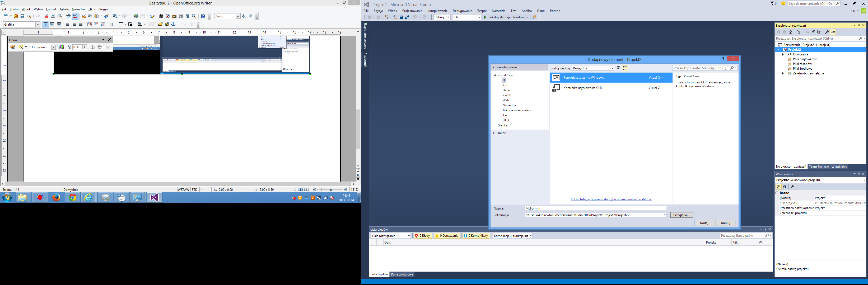Image resolution: width=868 pixels, height=285 pixels.
Task: Click Flip Vertically icon in Obraz toolbar
Action: coord(100,47)
